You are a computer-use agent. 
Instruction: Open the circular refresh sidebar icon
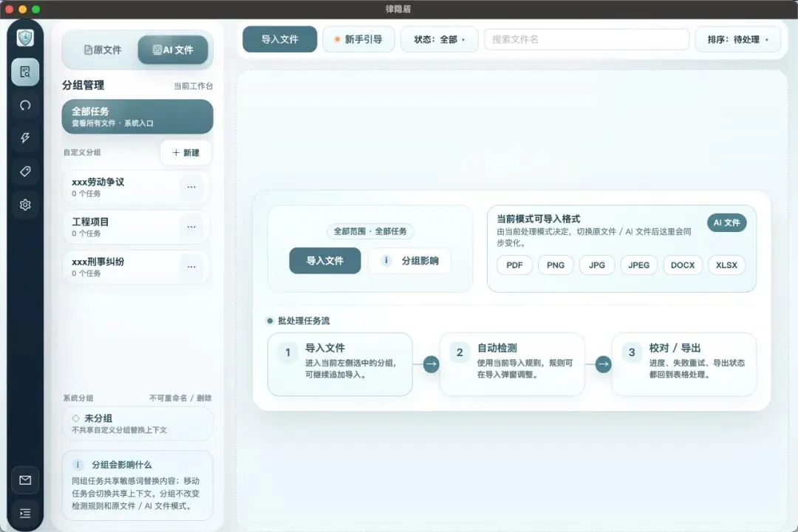pyautogui.click(x=25, y=106)
